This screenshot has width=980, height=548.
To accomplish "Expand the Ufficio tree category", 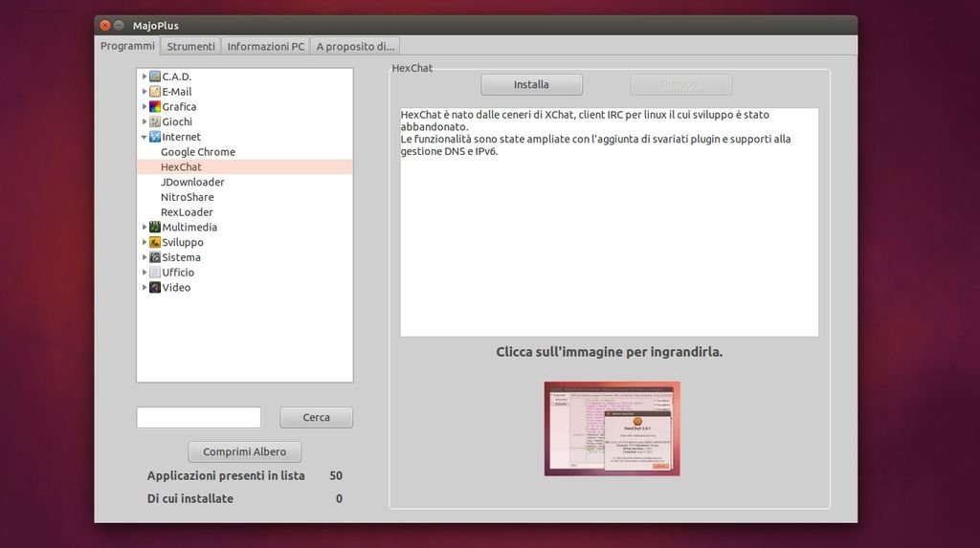I will pos(145,273).
